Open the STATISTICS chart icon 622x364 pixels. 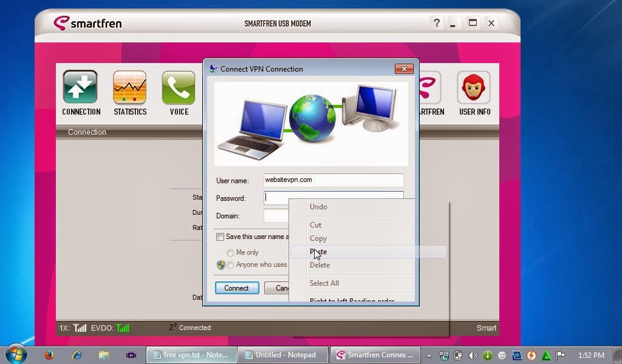click(x=130, y=87)
